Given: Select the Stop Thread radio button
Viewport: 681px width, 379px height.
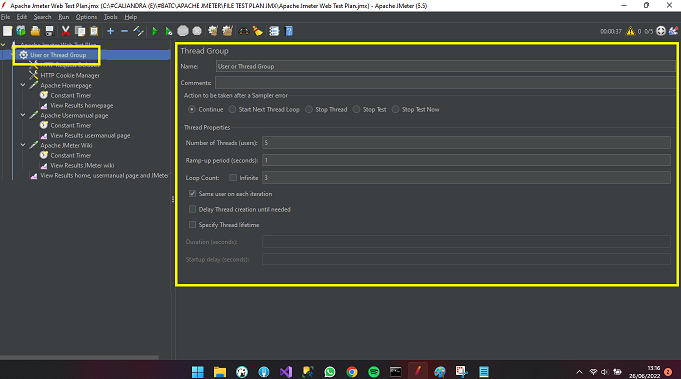Looking at the screenshot, I should (309, 109).
